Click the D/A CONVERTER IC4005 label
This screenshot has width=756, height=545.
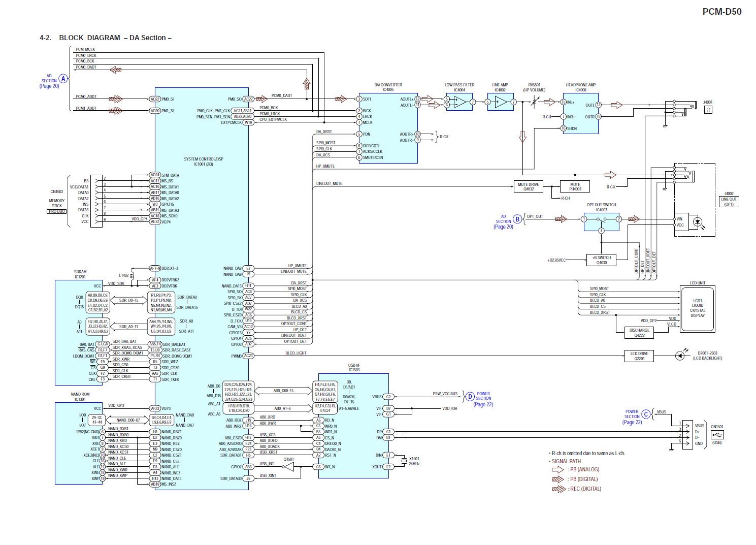click(388, 87)
